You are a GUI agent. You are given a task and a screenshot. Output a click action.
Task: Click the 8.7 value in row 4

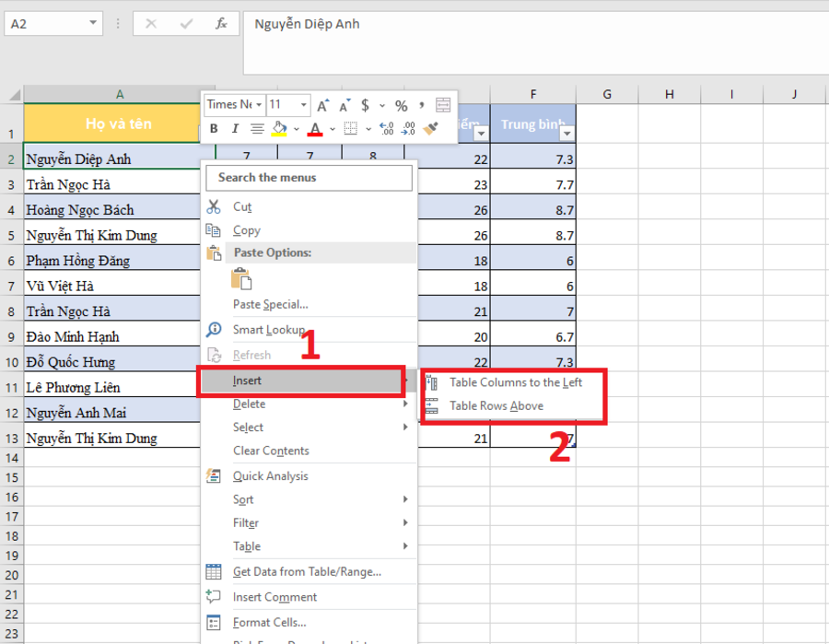(565, 210)
